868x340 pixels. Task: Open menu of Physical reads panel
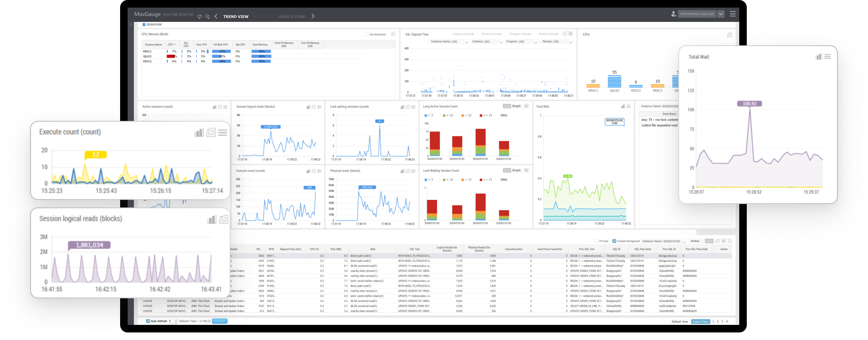[413, 171]
